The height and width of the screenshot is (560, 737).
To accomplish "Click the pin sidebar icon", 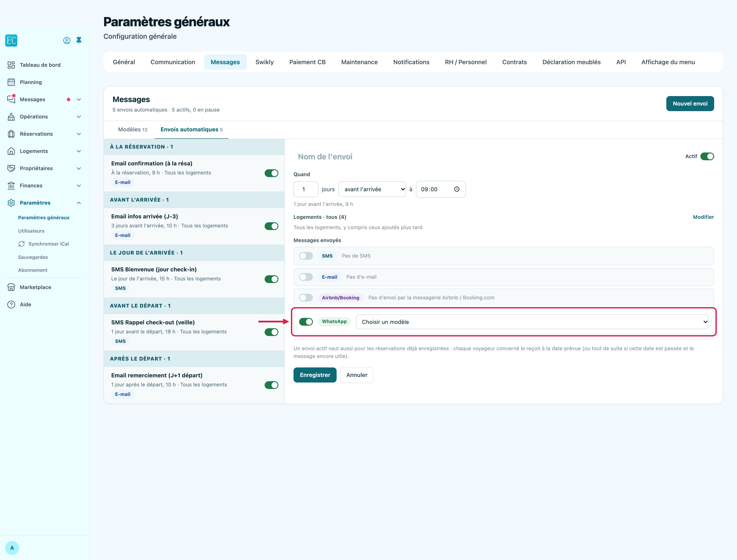I will coord(79,40).
